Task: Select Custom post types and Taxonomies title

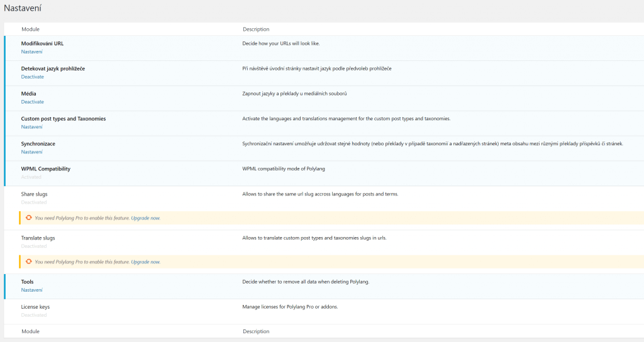Action: pyautogui.click(x=64, y=119)
